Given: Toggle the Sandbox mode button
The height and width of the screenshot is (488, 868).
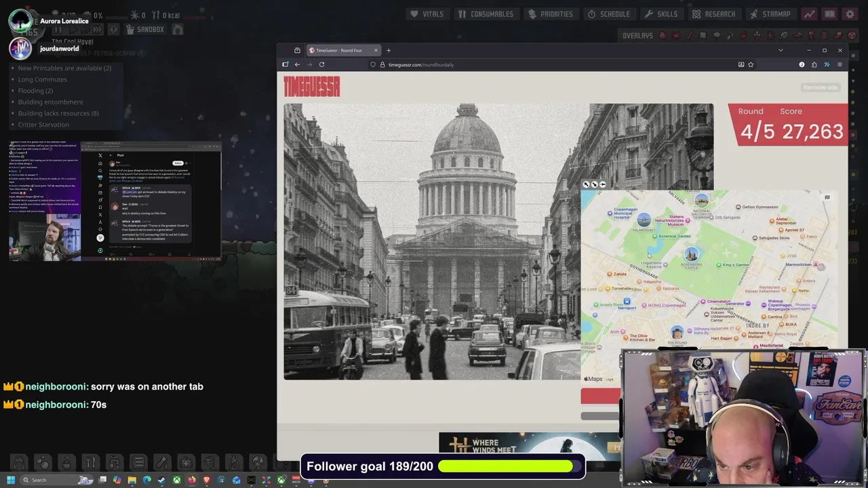Looking at the screenshot, I should pyautogui.click(x=145, y=29).
